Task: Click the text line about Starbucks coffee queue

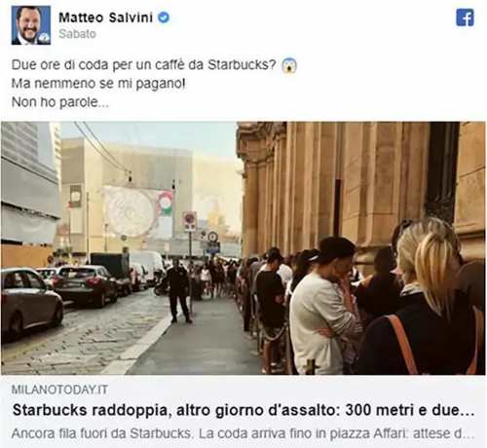Action: coord(144,65)
